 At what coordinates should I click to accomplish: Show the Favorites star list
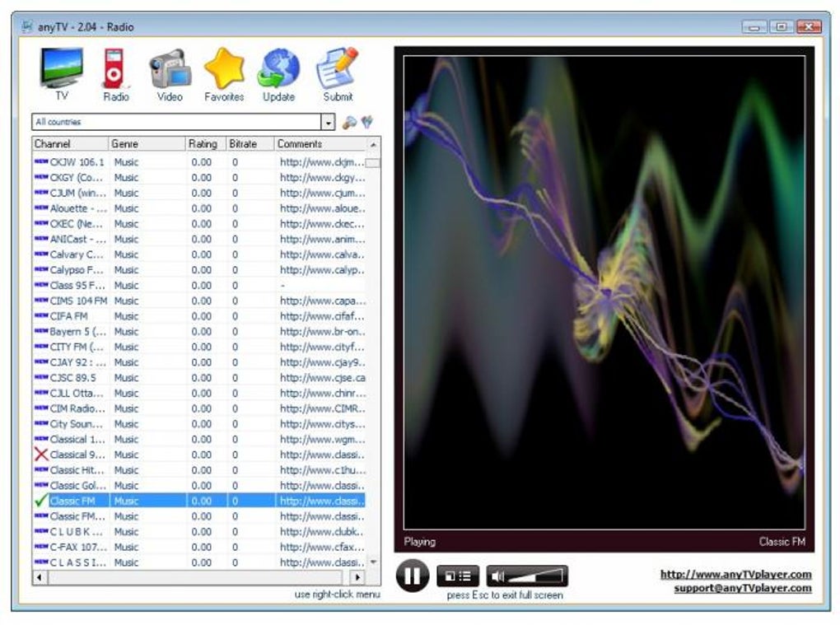pyautogui.click(x=224, y=73)
